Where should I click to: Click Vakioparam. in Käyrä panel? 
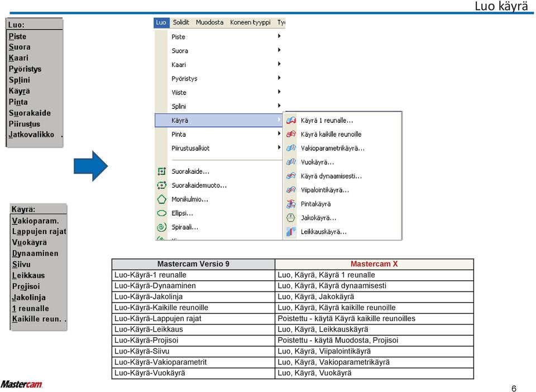[x=36, y=221]
